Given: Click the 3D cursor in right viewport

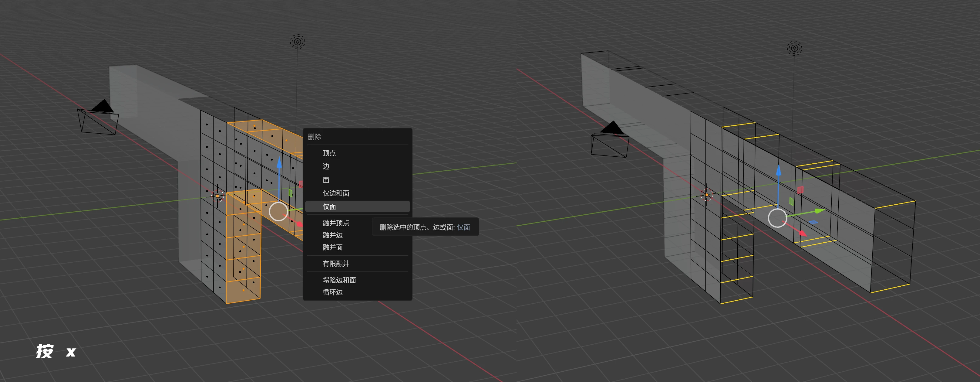Looking at the screenshot, I should [707, 195].
